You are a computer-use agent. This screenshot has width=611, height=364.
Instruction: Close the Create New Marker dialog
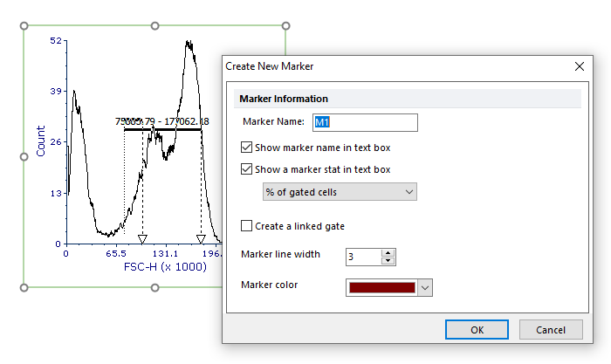(x=580, y=65)
